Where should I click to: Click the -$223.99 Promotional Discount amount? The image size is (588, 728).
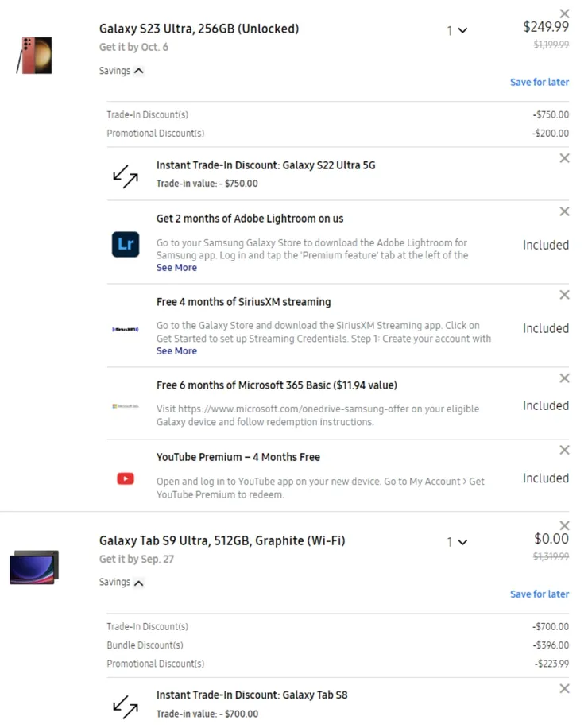551,664
